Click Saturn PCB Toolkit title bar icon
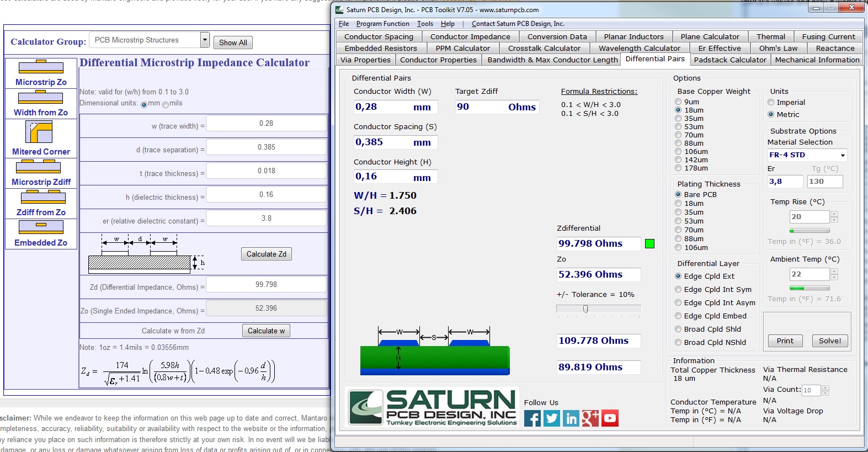This screenshot has width=868, height=452. [340, 9]
